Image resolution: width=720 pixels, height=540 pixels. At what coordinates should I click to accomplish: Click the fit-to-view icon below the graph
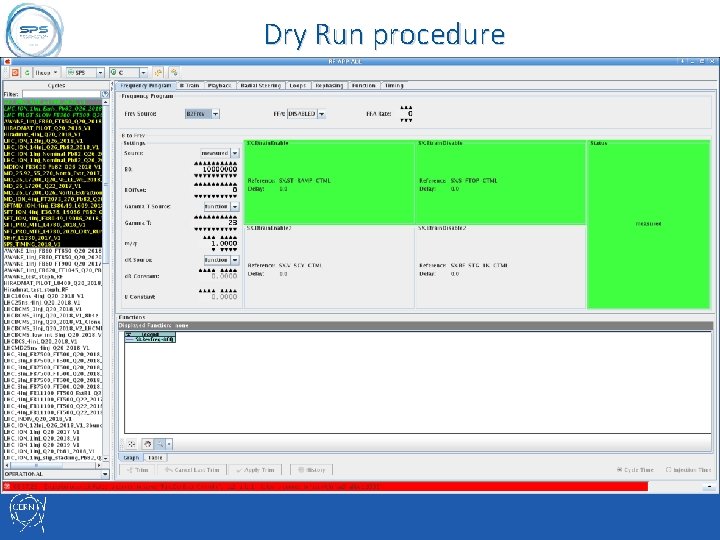click(131, 444)
